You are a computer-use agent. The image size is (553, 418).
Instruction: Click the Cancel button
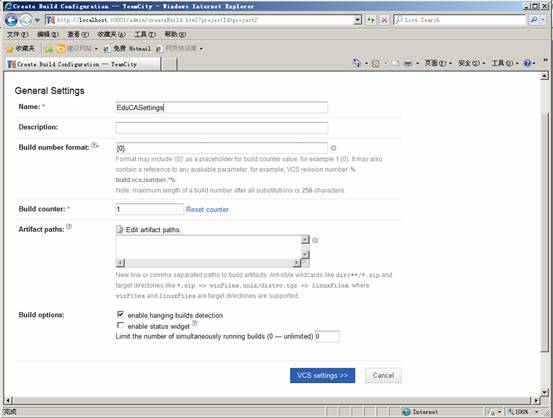pos(383,376)
